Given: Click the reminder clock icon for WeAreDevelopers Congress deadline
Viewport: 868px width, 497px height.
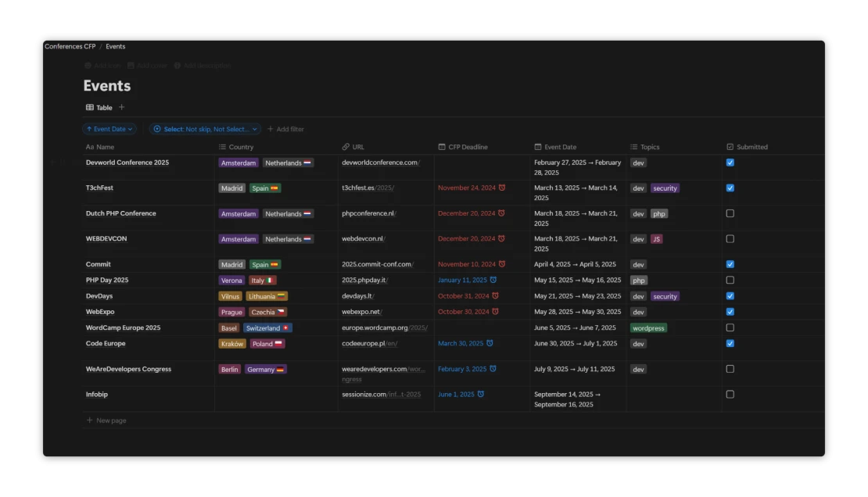Looking at the screenshot, I should [493, 369].
